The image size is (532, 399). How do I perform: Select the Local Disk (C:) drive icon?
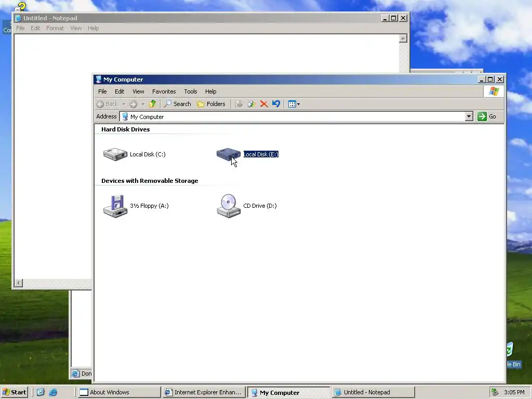115,154
